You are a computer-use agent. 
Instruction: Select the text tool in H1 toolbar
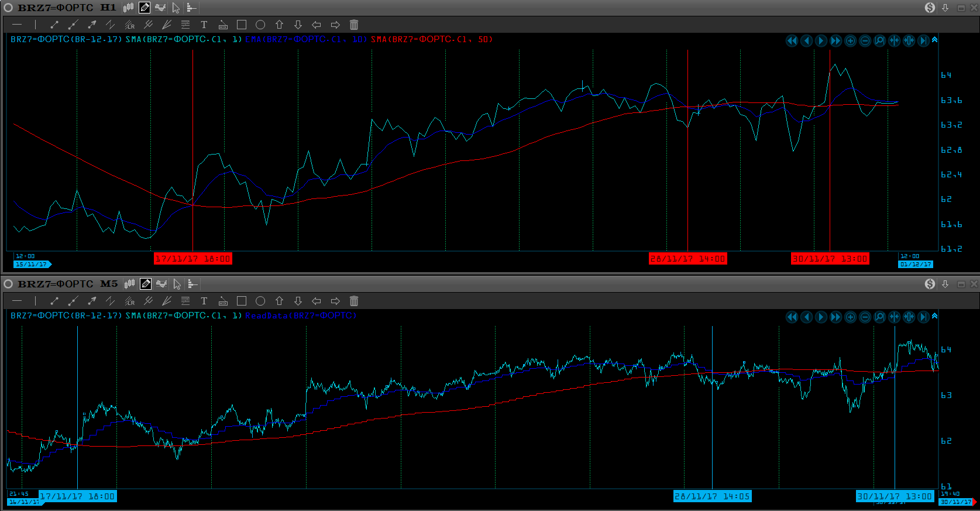(204, 25)
